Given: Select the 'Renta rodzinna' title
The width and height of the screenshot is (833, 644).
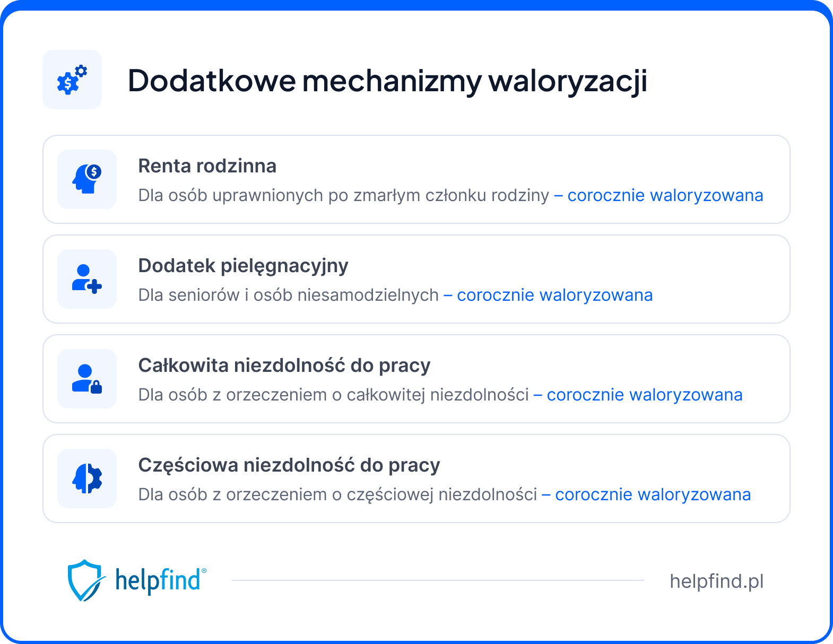Looking at the screenshot, I should 207,166.
